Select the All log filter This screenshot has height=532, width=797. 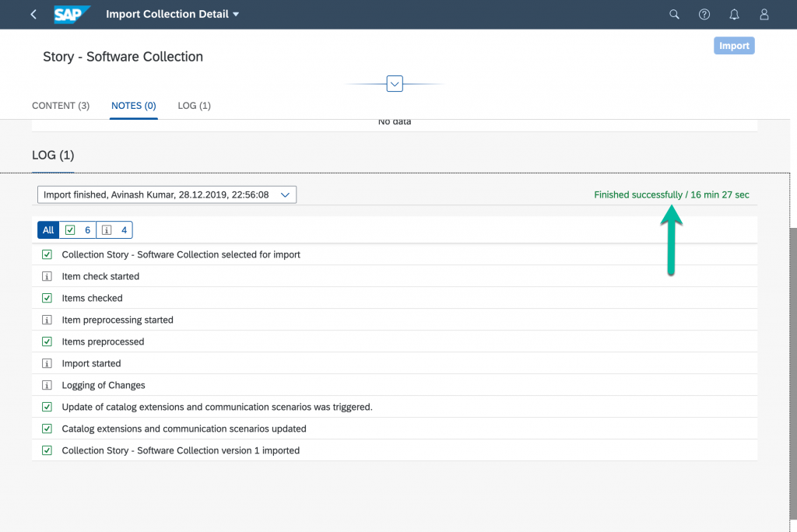(48, 230)
